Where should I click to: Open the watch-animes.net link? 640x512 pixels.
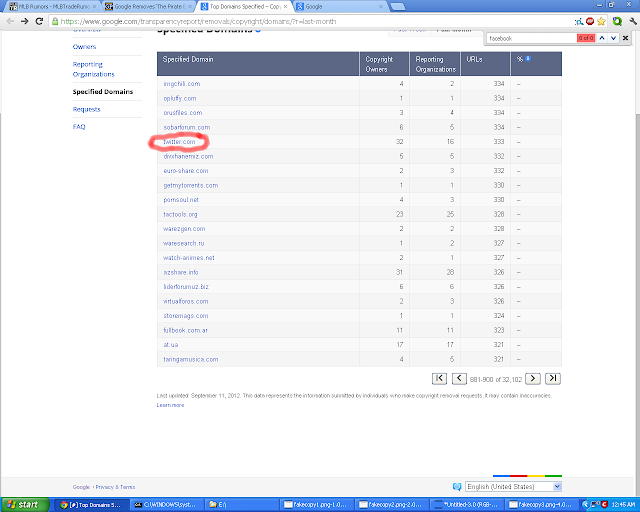[x=189, y=258]
